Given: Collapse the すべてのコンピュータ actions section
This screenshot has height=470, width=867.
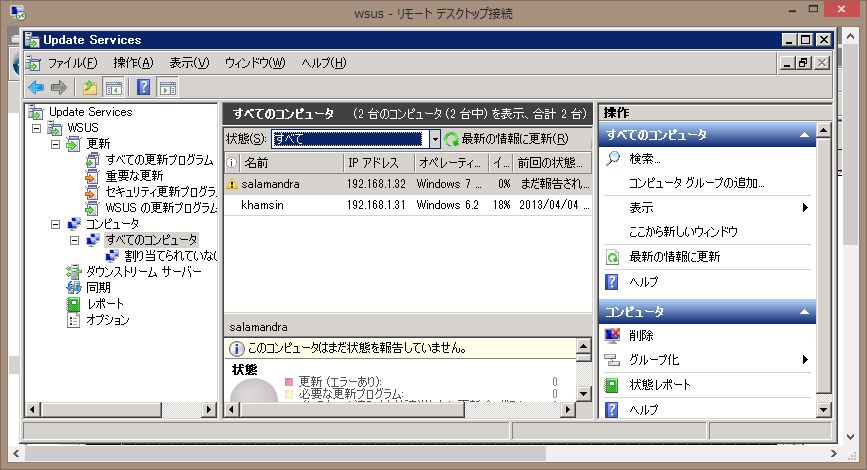Looking at the screenshot, I should tap(805, 135).
